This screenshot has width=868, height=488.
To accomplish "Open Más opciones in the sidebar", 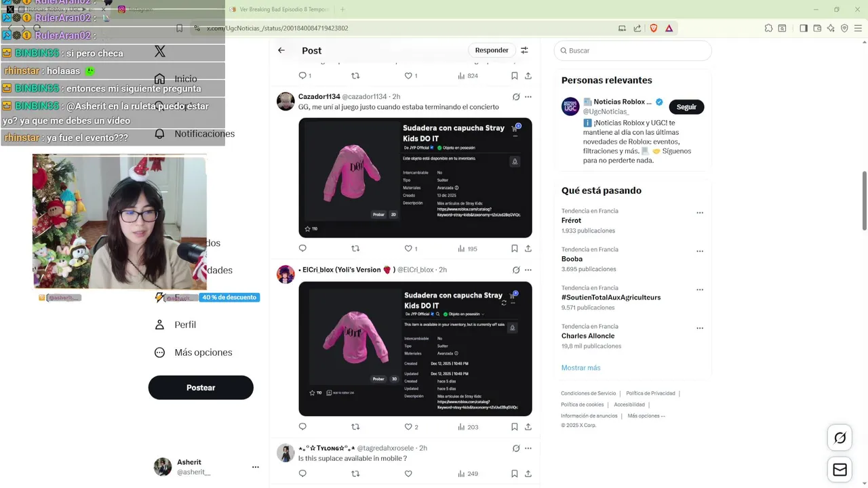I will coord(193,352).
